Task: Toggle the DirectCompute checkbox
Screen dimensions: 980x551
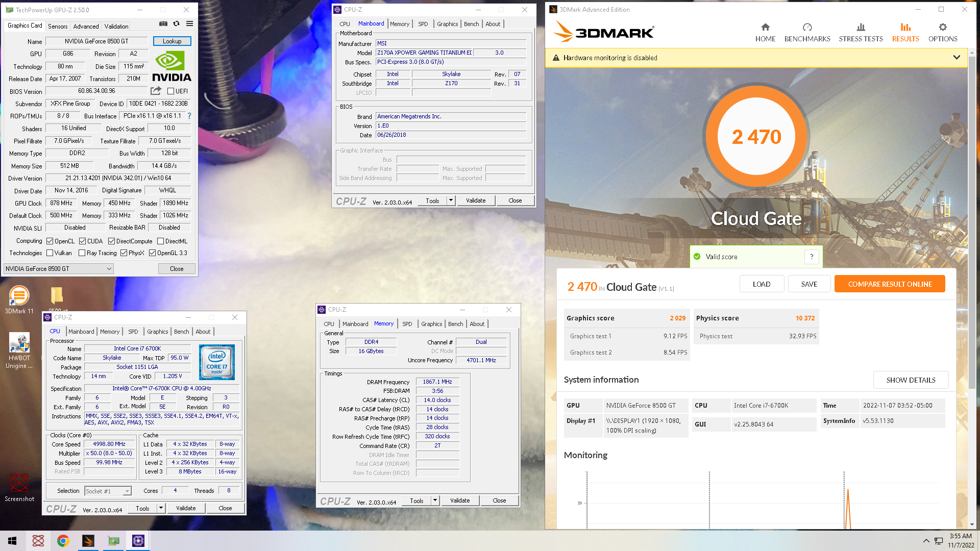Action: [x=111, y=241]
